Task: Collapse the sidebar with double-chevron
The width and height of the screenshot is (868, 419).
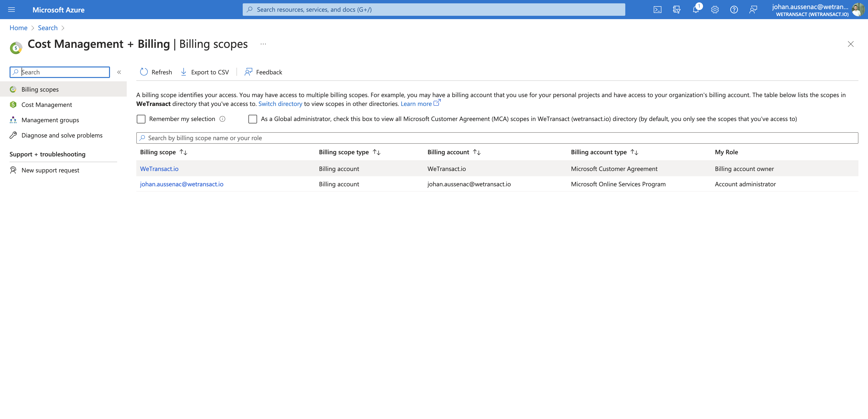Action: tap(119, 72)
